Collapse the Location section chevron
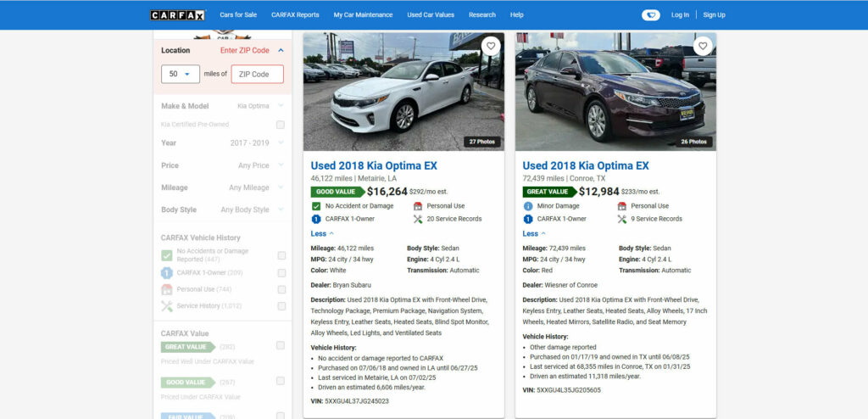Viewport: 868px width, 419px height. (281, 50)
